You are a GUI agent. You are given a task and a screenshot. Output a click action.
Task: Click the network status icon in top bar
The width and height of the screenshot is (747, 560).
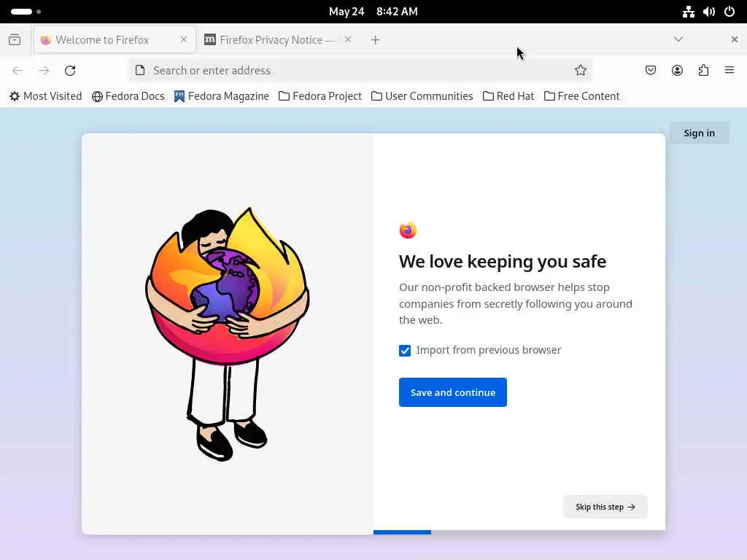pos(688,12)
